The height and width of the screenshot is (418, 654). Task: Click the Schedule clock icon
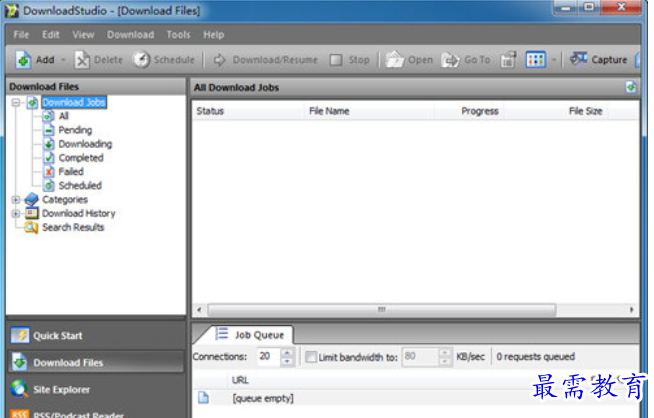(x=141, y=60)
